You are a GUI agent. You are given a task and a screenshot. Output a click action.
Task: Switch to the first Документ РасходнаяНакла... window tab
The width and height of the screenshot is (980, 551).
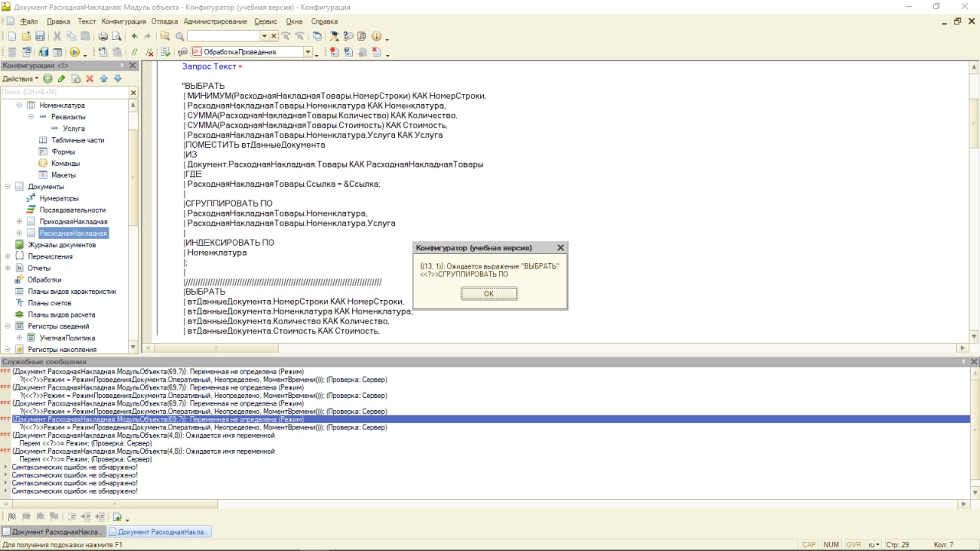53,532
